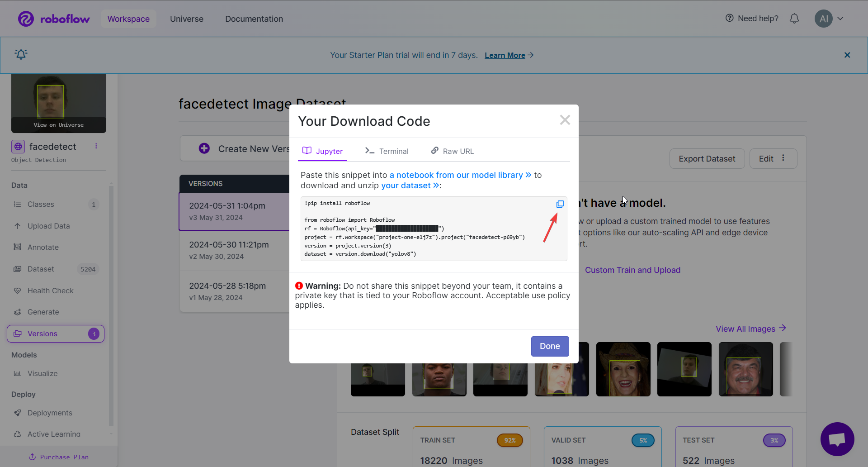The width and height of the screenshot is (868, 467).
Task: Click the Test Set 3% badge
Action: pyautogui.click(x=774, y=440)
